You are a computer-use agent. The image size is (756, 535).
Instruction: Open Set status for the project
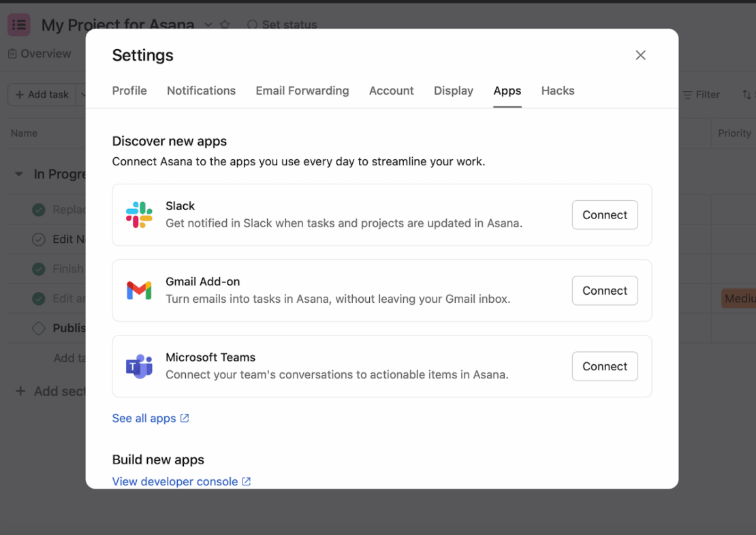tap(281, 25)
